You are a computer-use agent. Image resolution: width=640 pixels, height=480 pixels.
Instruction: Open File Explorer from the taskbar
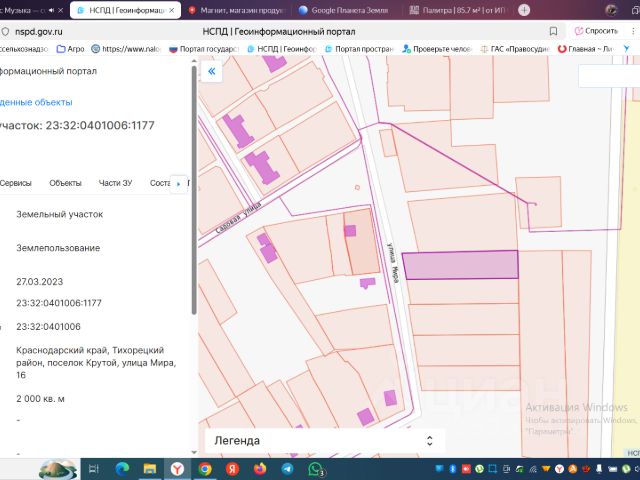coord(150,468)
